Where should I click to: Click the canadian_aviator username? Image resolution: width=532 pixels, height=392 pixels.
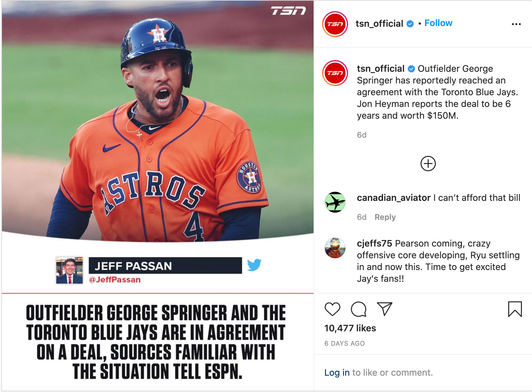[393, 198]
